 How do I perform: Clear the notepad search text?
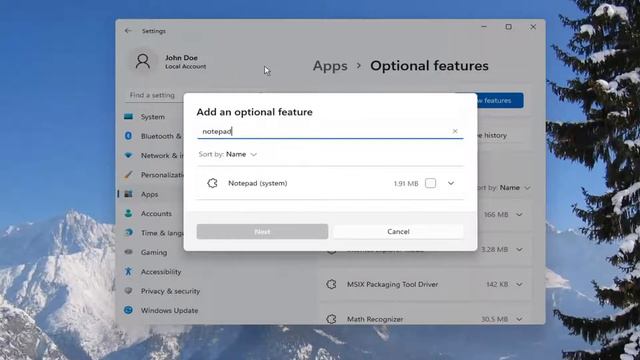point(455,131)
